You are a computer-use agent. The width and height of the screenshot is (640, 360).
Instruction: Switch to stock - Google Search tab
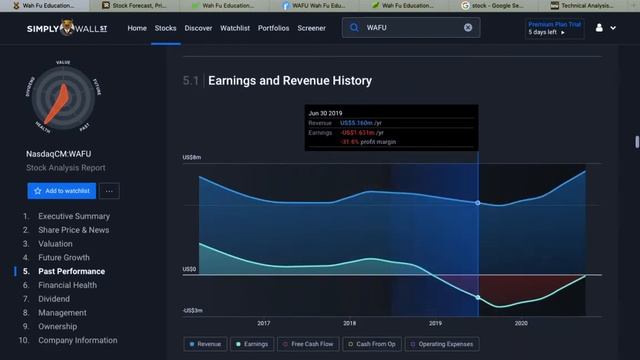[x=493, y=5]
